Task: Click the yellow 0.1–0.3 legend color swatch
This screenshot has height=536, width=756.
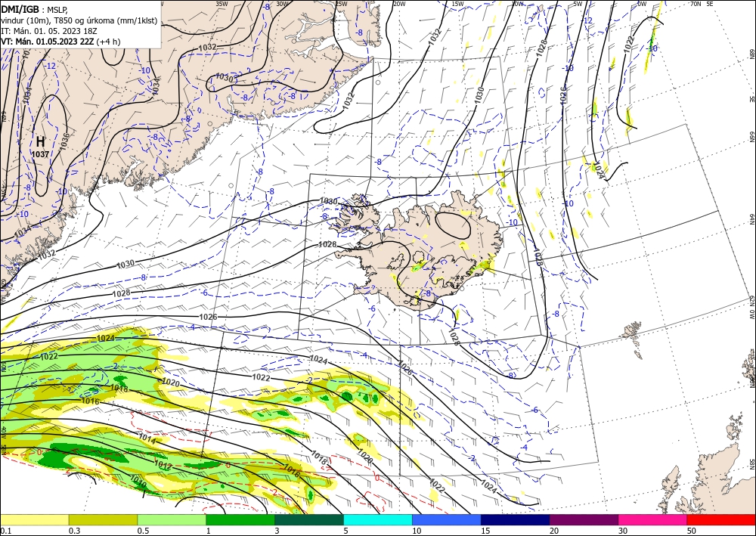Action: (34, 519)
